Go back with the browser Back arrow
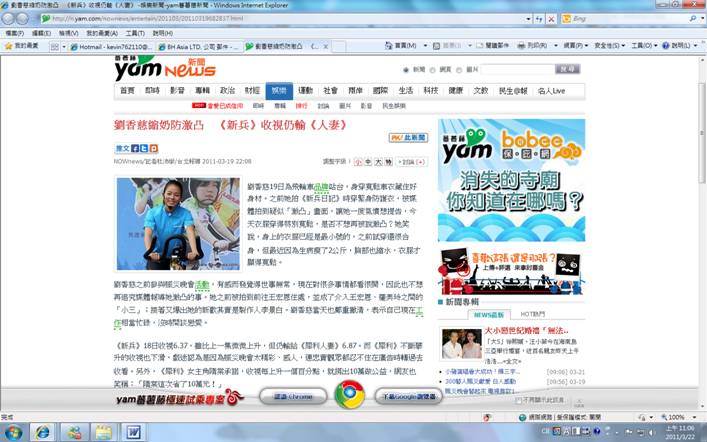 coord(8,18)
